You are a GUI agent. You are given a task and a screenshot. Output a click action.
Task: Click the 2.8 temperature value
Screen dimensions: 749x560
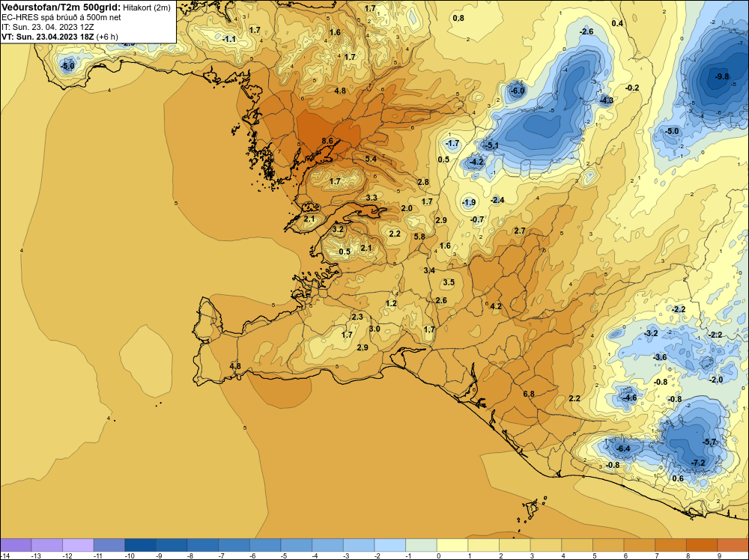click(423, 182)
